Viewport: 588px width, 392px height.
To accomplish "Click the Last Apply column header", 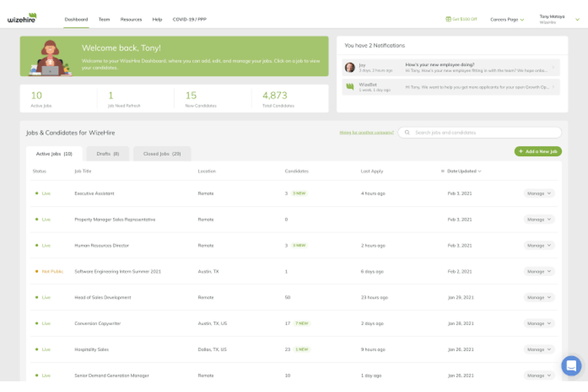I will [372, 171].
